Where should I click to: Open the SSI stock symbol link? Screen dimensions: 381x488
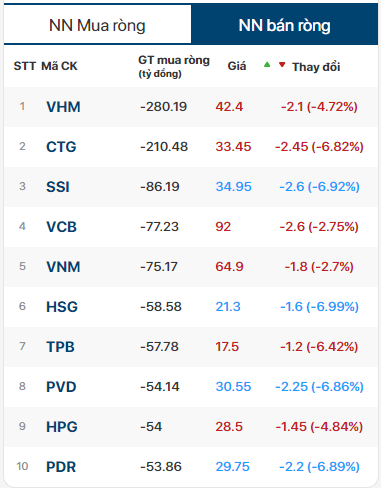click(58, 187)
